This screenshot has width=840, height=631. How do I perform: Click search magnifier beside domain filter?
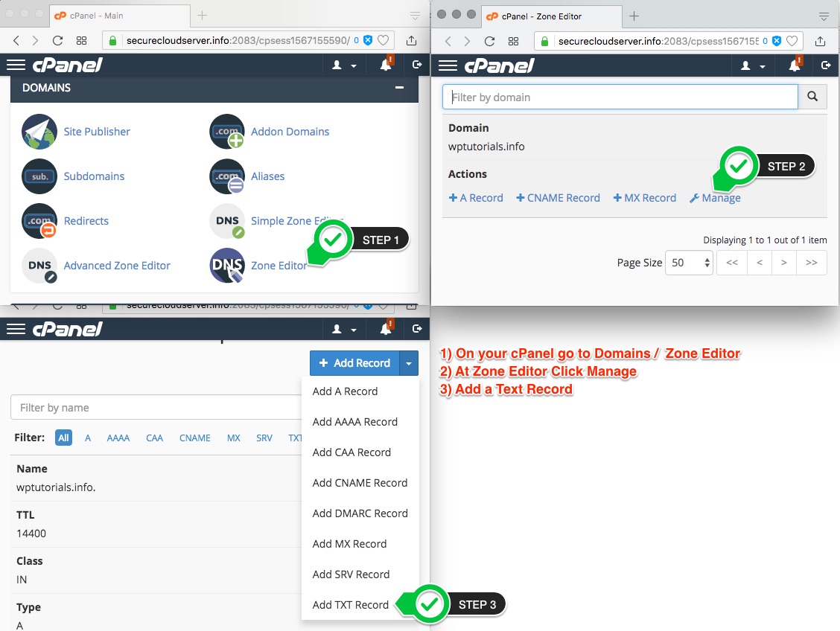[x=812, y=97]
